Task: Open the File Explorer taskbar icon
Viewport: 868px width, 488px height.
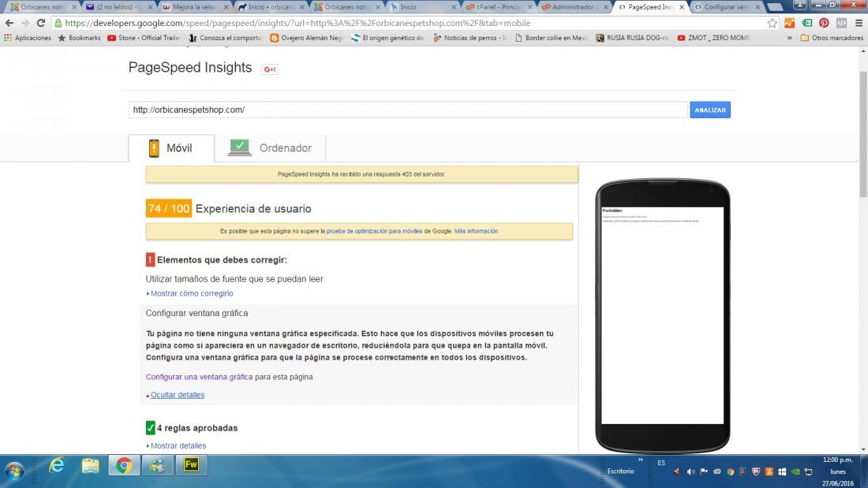Action: [90, 466]
